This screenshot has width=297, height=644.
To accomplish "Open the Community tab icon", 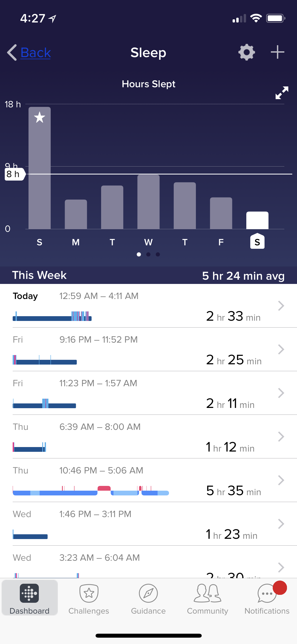I will coord(208,599).
